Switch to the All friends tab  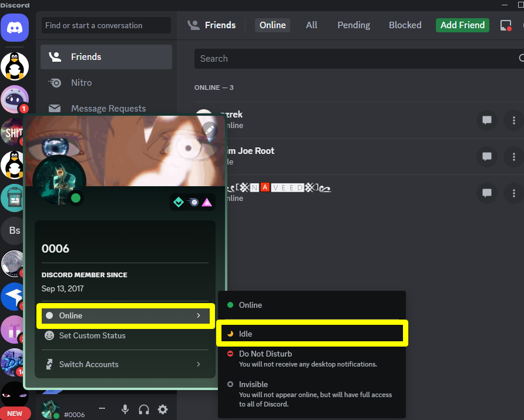click(311, 25)
